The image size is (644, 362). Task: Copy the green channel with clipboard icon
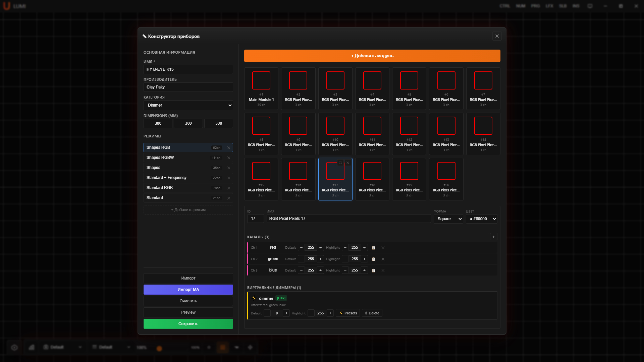(373, 259)
